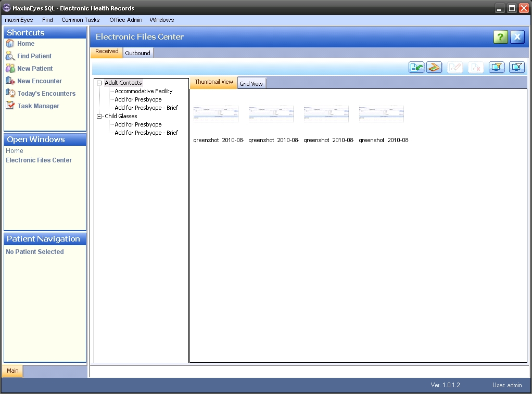The width and height of the screenshot is (532, 394).
Task: Collapse the Child Glasses tree node
Action: [99, 116]
